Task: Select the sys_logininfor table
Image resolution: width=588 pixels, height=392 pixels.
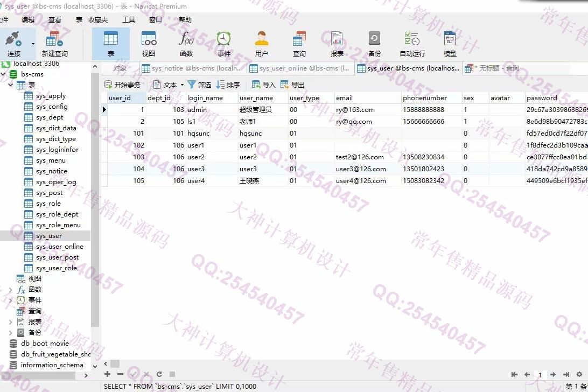Action: tap(58, 150)
